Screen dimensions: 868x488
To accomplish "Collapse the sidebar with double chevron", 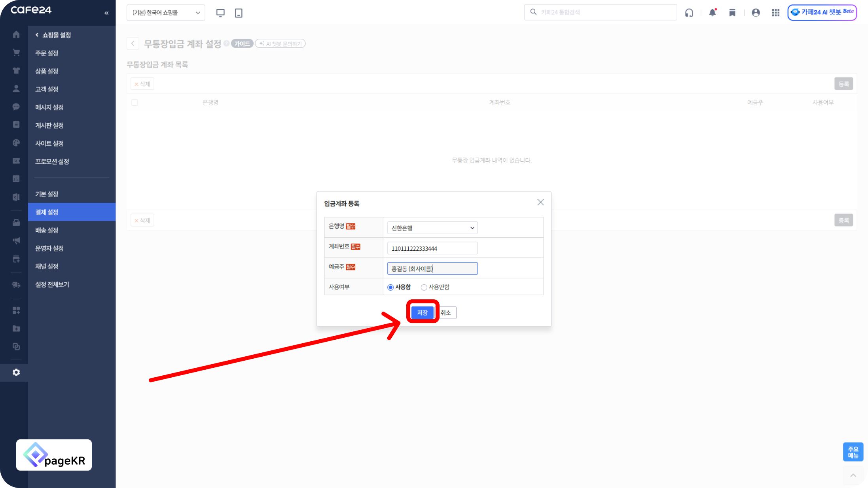I will (106, 13).
